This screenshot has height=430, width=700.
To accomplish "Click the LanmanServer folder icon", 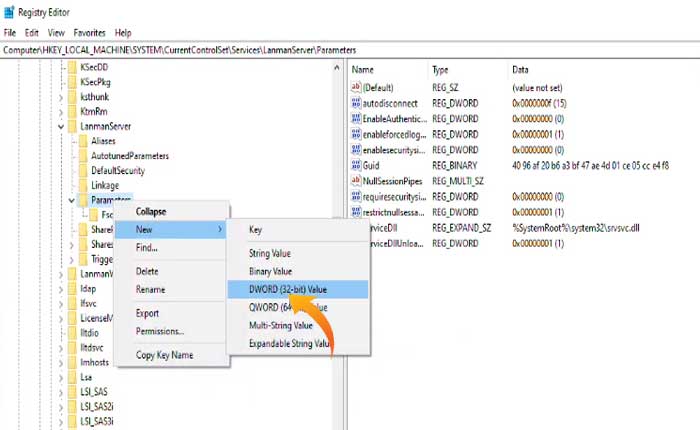I will pyautogui.click(x=72, y=126).
